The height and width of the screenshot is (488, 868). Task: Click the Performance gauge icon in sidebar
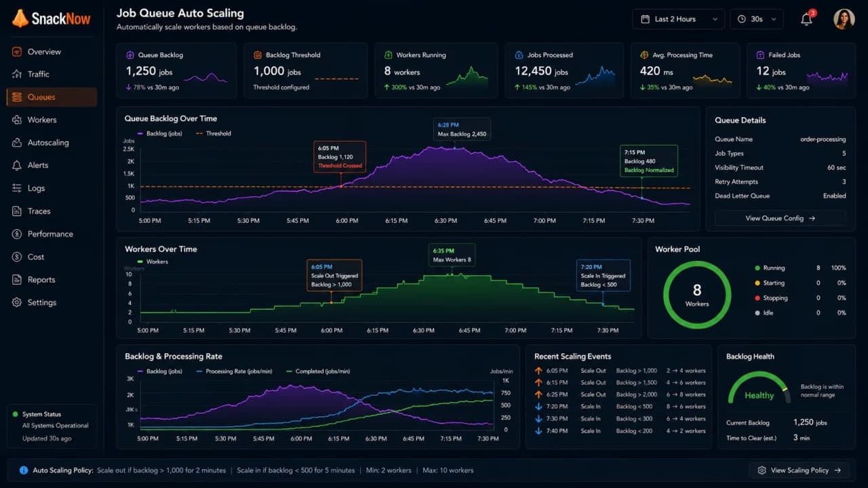pyautogui.click(x=17, y=234)
